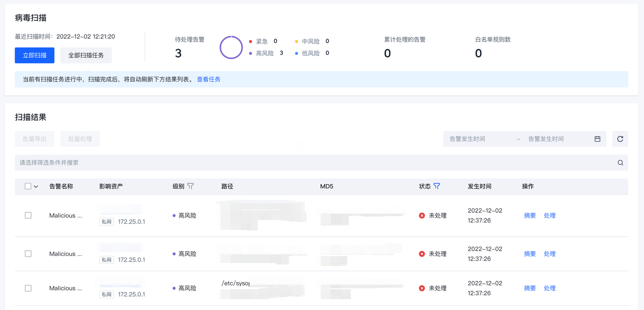Click the search magnifier icon
Image resolution: width=644 pixels, height=310 pixels.
coord(620,163)
